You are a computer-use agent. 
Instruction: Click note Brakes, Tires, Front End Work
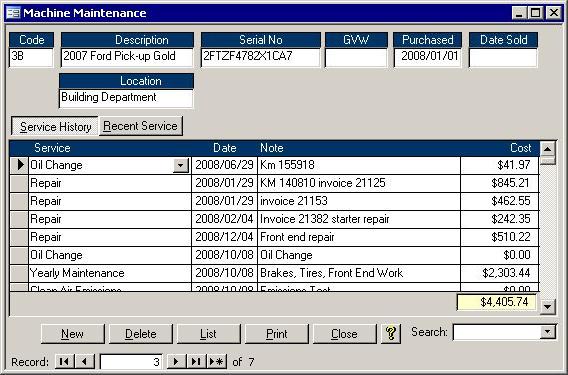pyautogui.click(x=359, y=274)
